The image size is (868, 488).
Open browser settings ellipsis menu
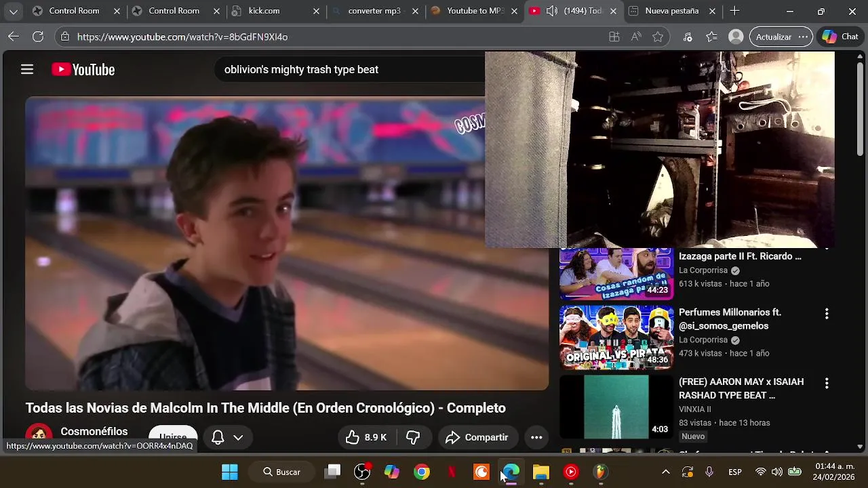click(x=803, y=37)
